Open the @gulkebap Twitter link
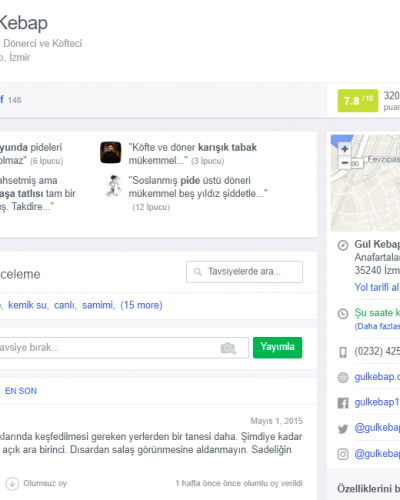 click(377, 428)
